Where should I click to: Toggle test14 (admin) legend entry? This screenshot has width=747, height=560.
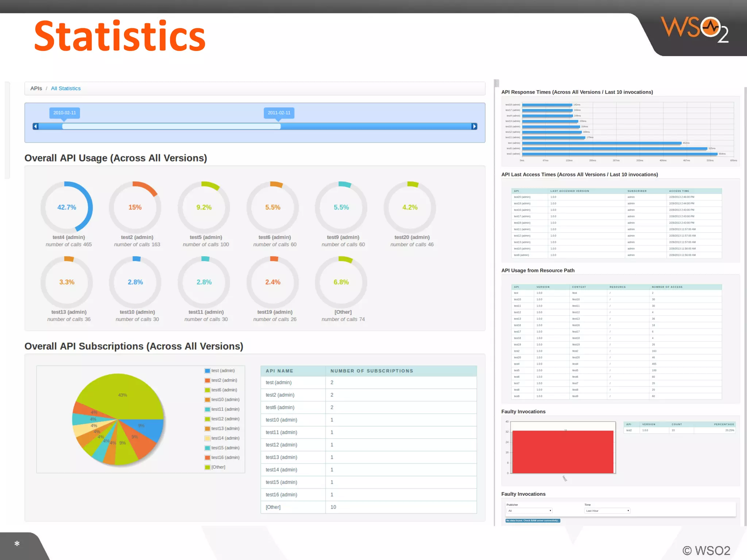pyautogui.click(x=225, y=438)
